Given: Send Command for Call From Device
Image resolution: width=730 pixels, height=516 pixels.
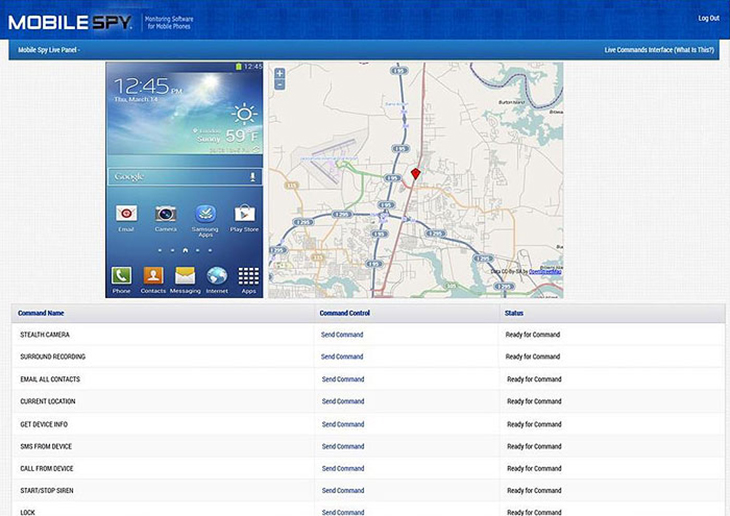Looking at the screenshot, I should (x=343, y=468).
